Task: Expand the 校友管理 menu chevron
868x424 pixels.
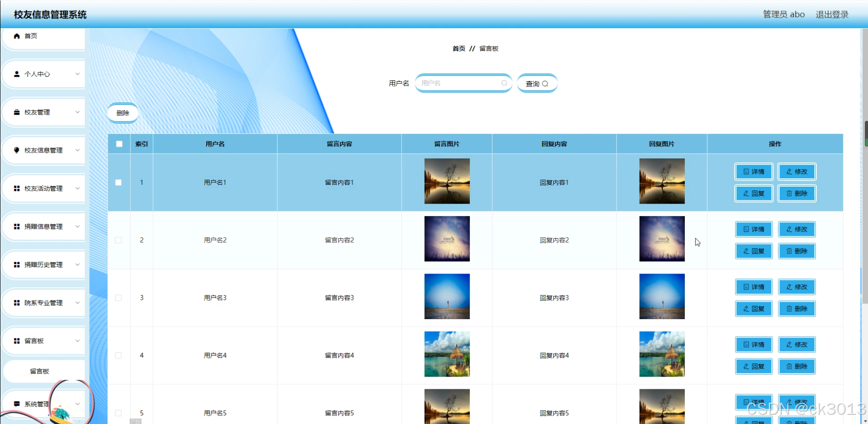Action: (x=78, y=112)
